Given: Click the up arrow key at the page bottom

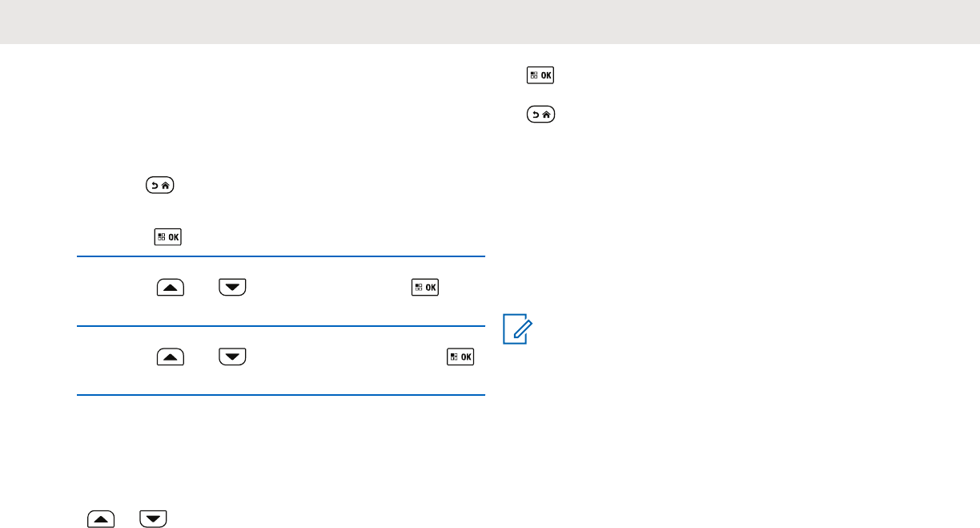Looking at the screenshot, I should click(102, 520).
